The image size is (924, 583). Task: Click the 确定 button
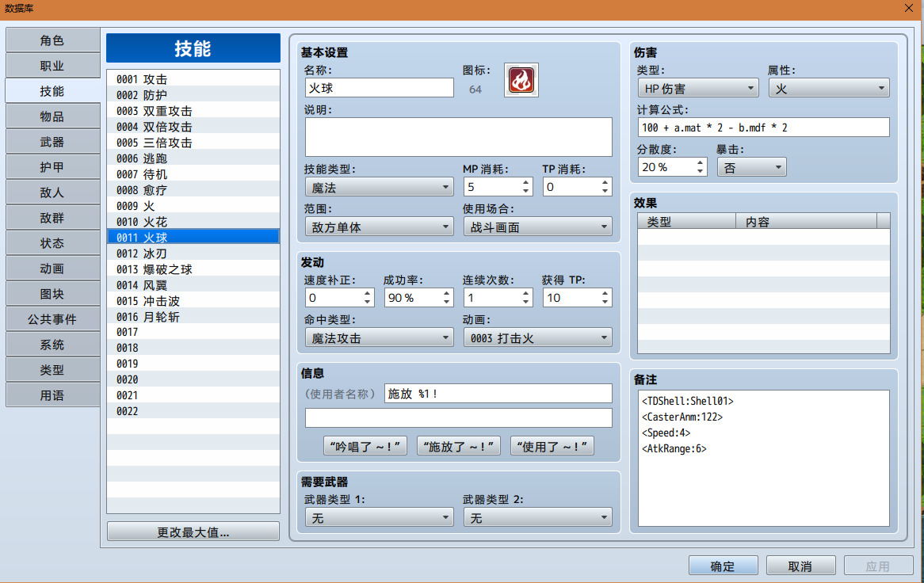point(723,566)
